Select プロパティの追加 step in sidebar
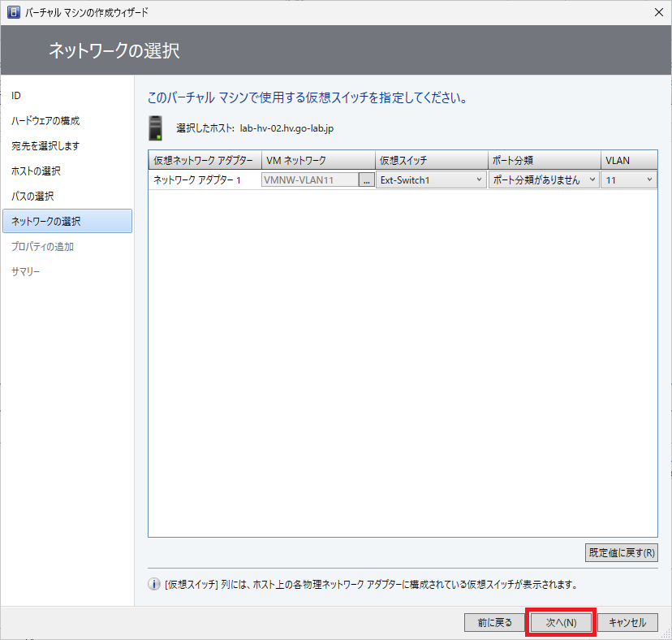Screen dimensions: 672x640 pyautogui.click(x=42, y=247)
